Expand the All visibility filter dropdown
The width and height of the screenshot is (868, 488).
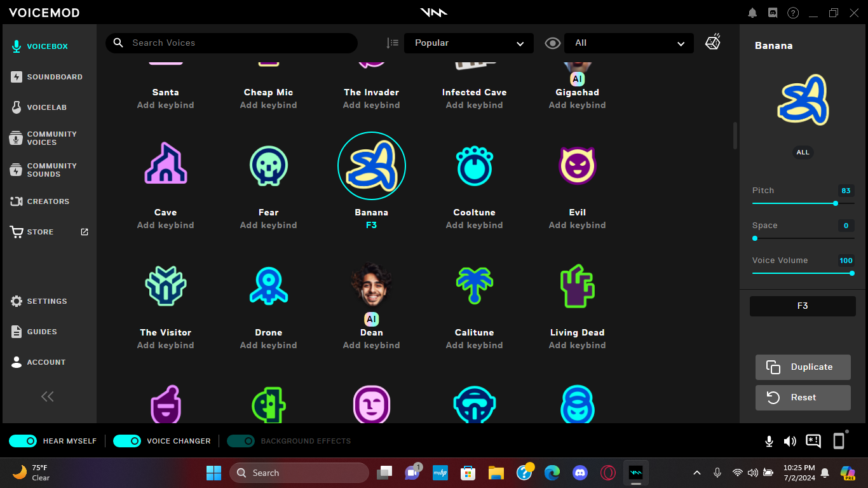click(629, 43)
